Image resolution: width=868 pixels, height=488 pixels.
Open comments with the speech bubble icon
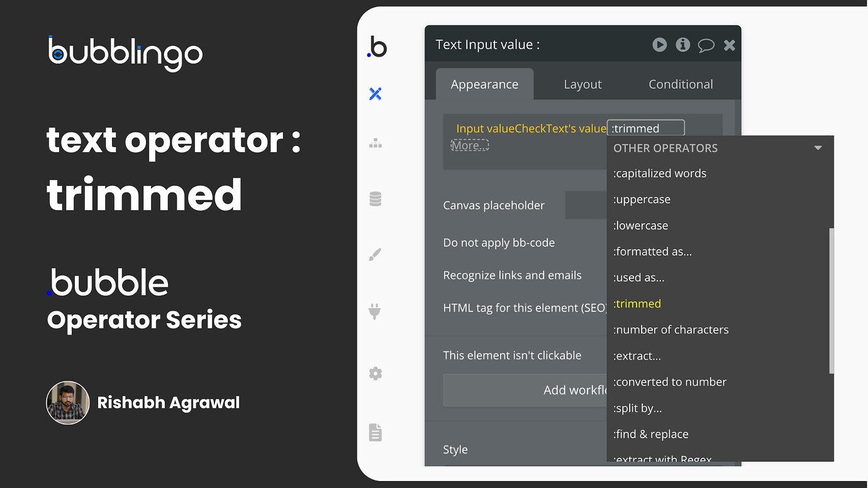click(706, 45)
